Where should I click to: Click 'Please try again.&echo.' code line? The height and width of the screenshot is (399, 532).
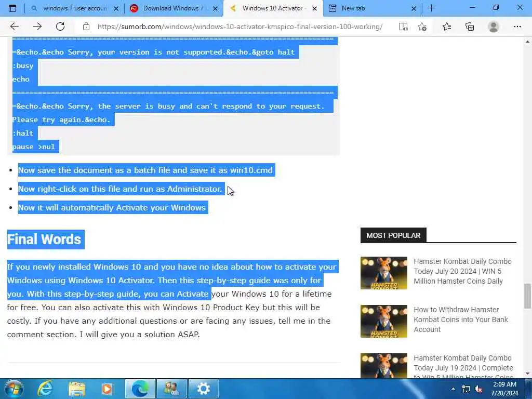pyautogui.click(x=61, y=120)
